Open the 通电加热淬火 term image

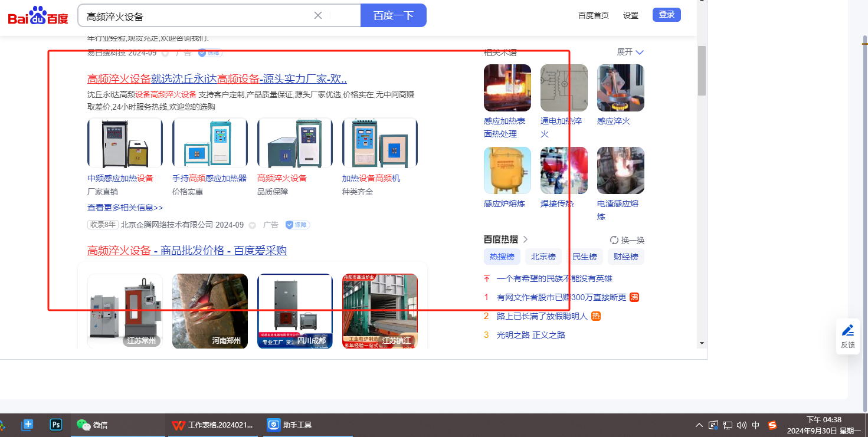click(564, 88)
